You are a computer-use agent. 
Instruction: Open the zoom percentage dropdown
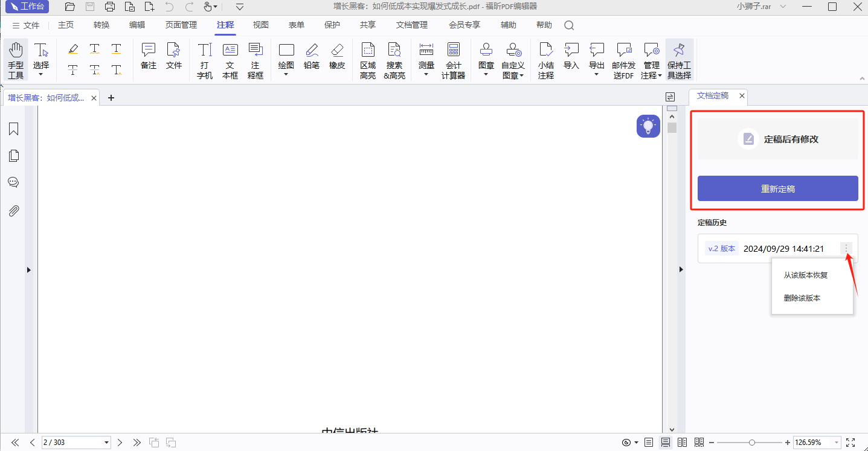[x=836, y=443]
